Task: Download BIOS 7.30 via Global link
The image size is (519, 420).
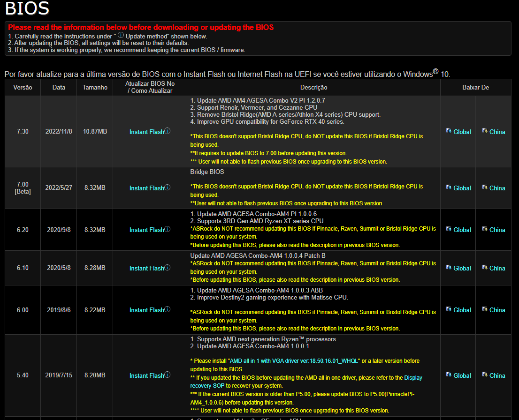Action: [462, 132]
